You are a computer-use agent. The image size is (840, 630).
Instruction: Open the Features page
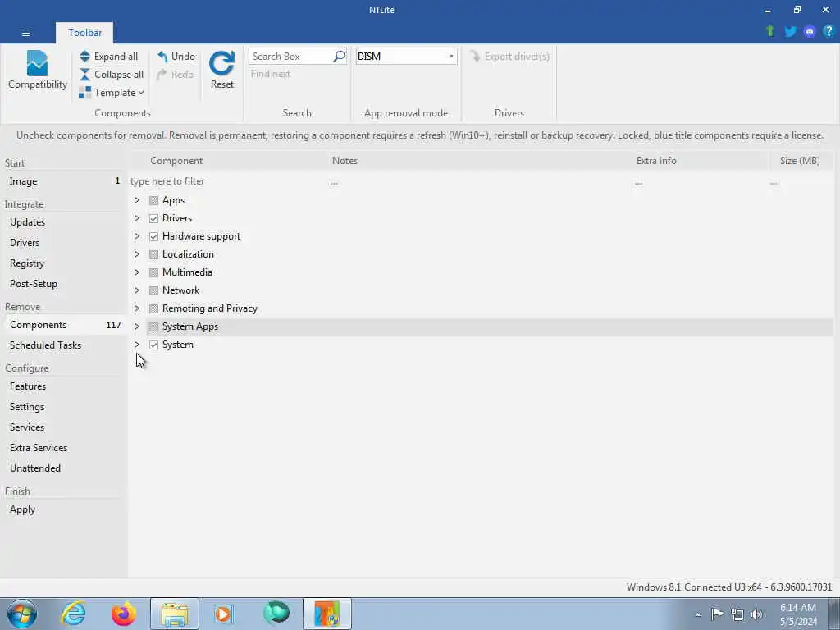click(63, 386)
